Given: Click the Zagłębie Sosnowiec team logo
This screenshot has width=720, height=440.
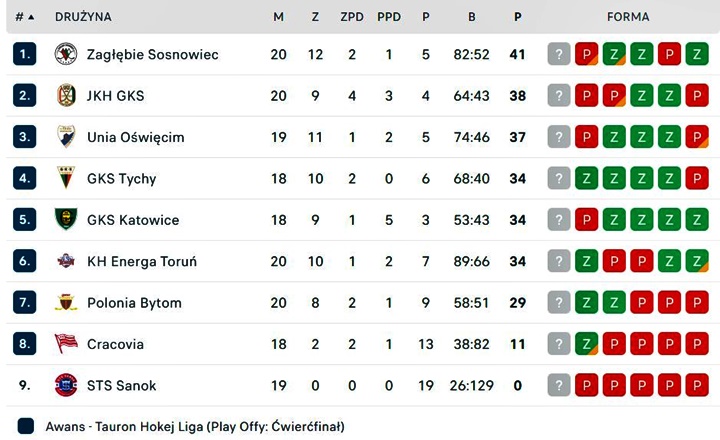Looking at the screenshot, I should [x=66, y=54].
